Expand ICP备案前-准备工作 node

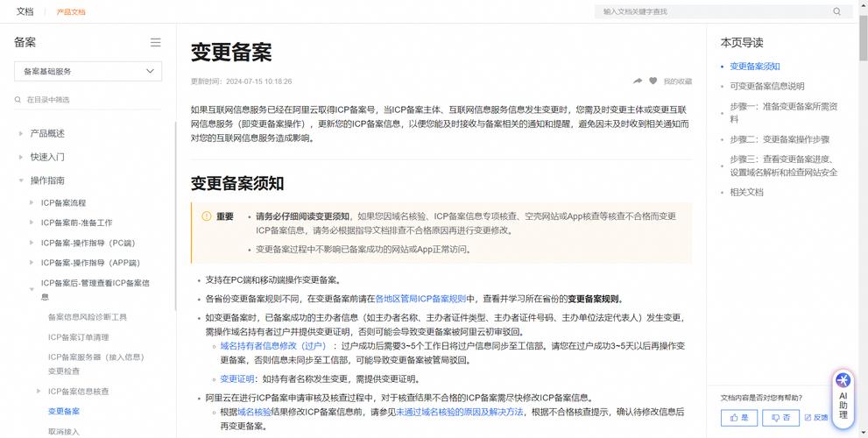click(32, 223)
